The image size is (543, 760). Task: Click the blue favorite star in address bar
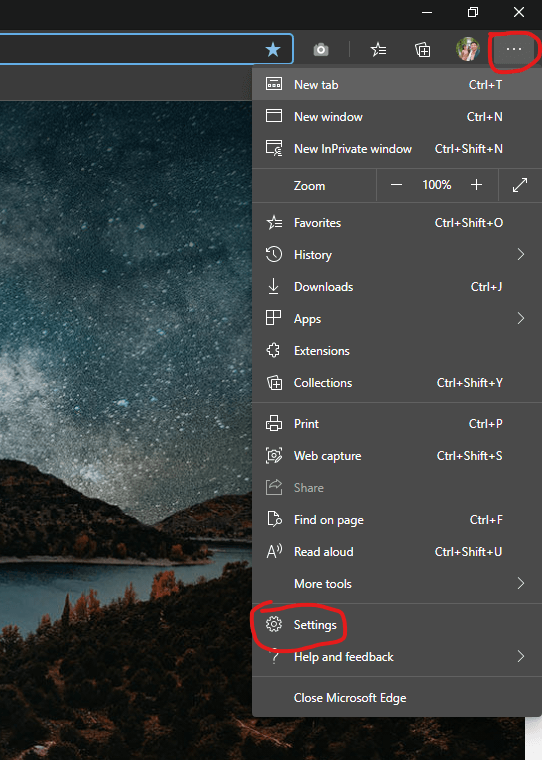tap(273, 49)
